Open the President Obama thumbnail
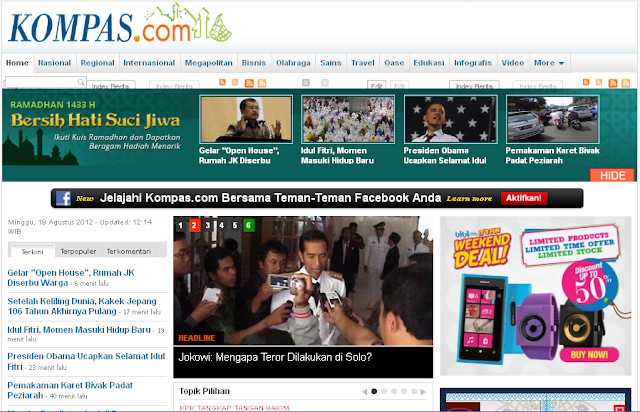The image size is (640, 412). (451, 119)
